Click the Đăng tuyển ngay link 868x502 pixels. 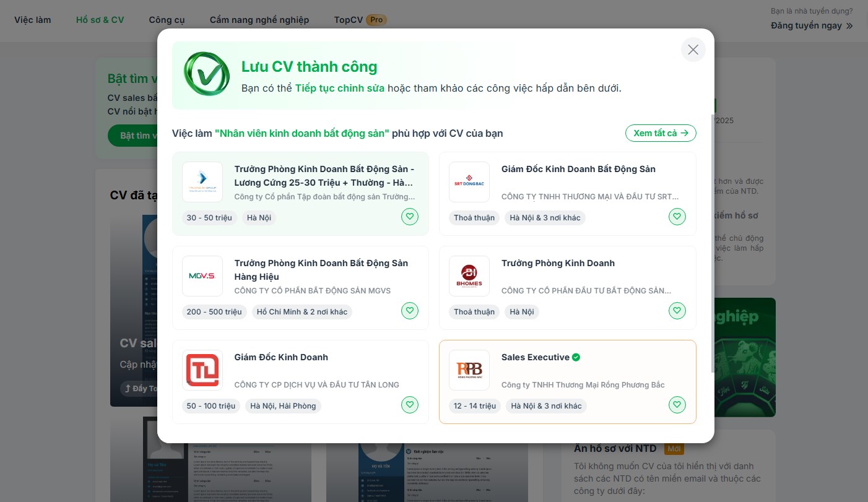click(x=812, y=25)
